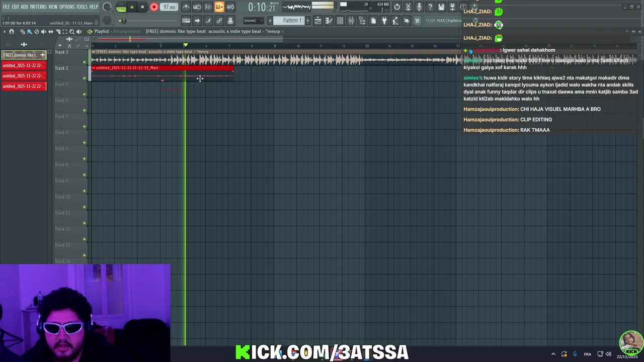The width and height of the screenshot is (644, 362).
Task: Toggle the metronome icon
Action: 186,7
